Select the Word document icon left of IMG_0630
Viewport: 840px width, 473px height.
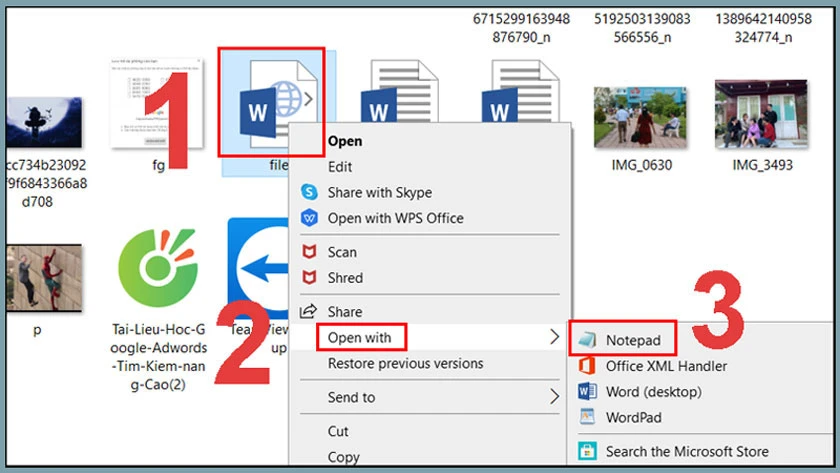tap(520, 91)
